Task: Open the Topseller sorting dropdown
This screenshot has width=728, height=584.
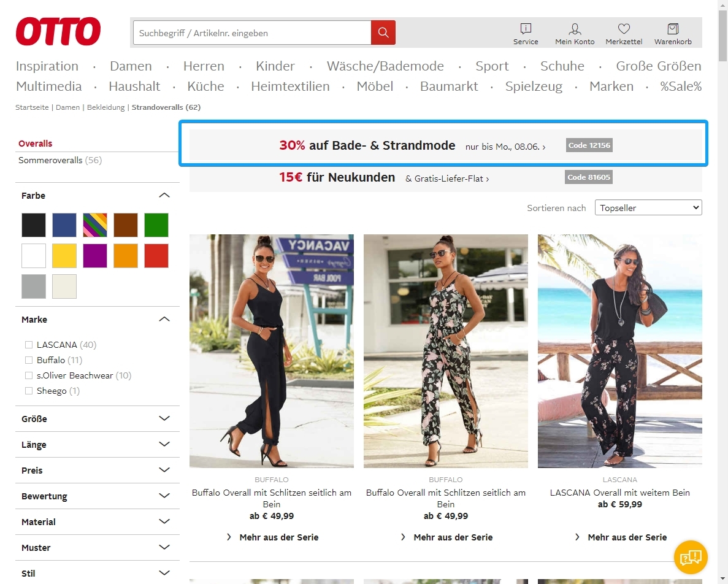Action: point(648,208)
